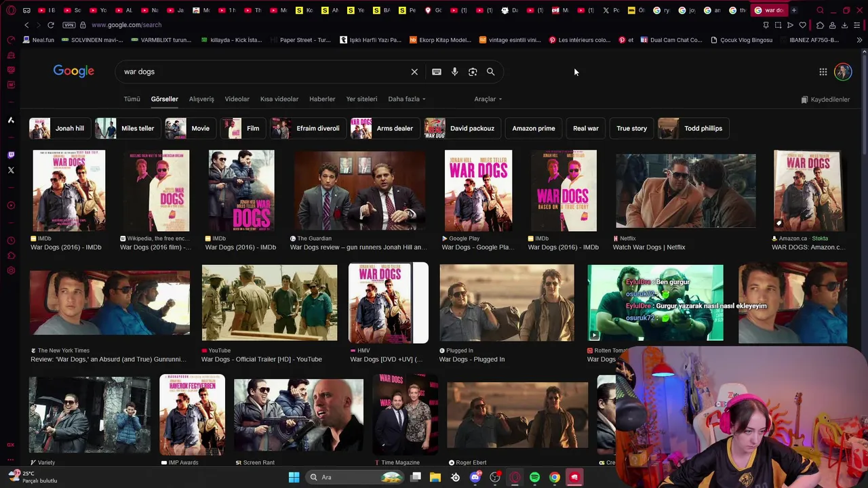Open Plugged In War Dogs image
The image size is (868, 488).
tap(507, 303)
